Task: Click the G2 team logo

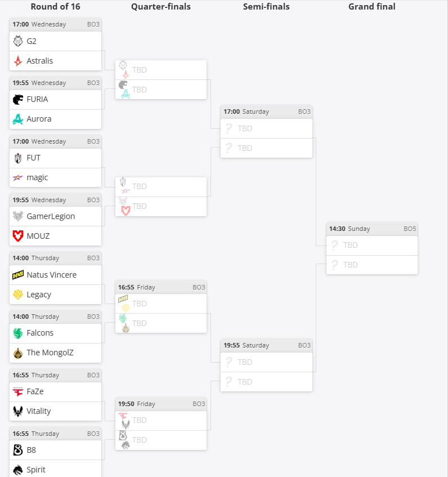Action: click(x=18, y=41)
